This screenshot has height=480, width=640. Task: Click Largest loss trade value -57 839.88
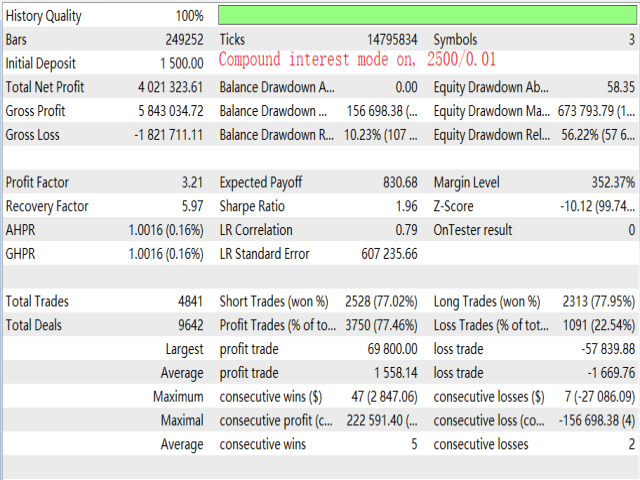click(x=608, y=349)
